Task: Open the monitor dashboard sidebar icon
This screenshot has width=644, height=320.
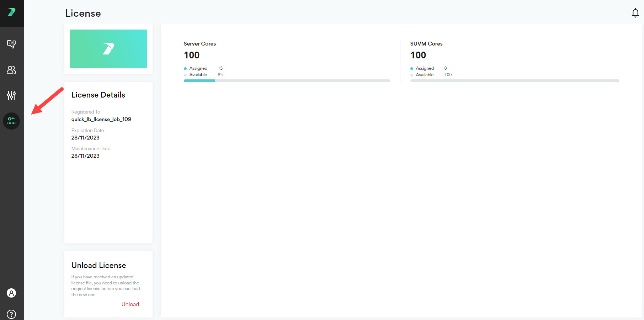Action: click(x=11, y=44)
